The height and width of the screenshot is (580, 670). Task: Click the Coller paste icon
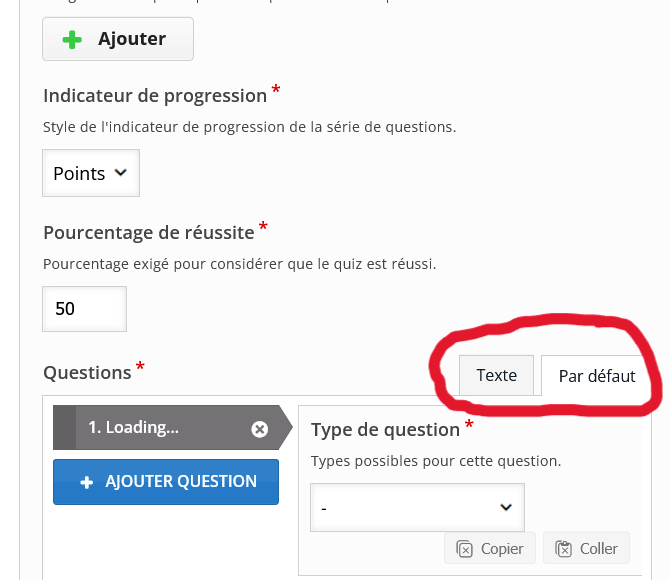(x=563, y=549)
